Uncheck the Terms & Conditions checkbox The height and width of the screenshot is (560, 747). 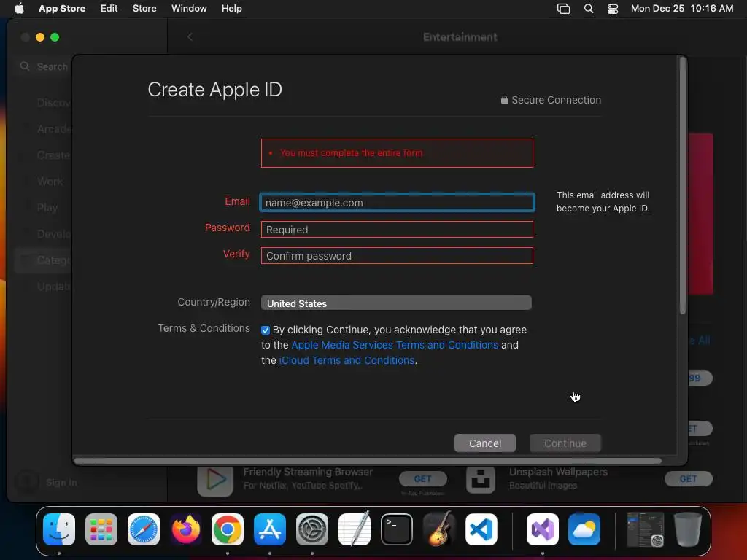point(266,330)
